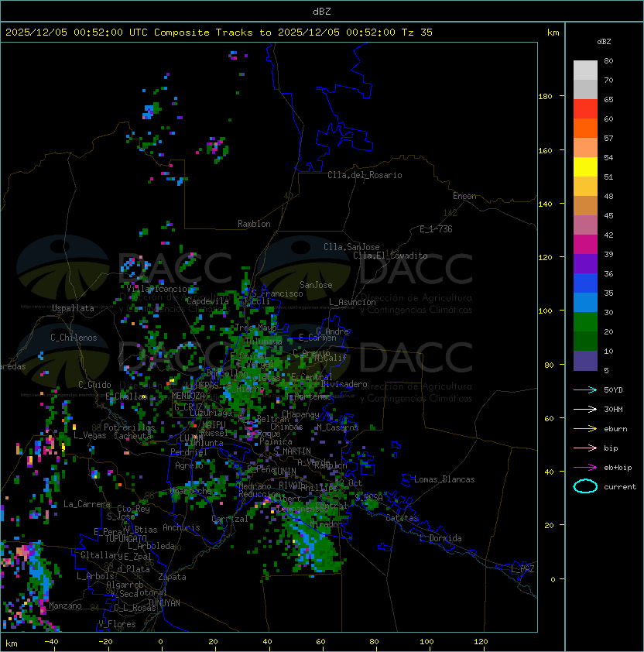This screenshot has height=652, width=644.
Task: Select the 'TUNUYAN' city label
Action: point(164,603)
